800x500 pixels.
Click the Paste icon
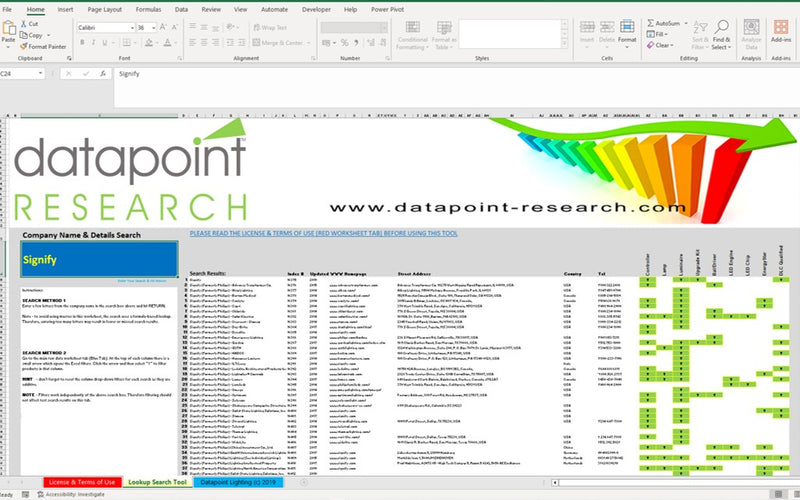tap(9, 30)
